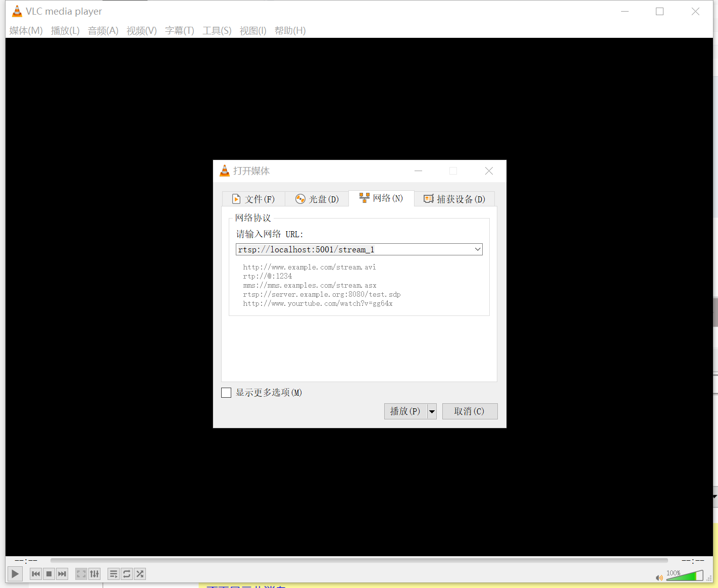Image resolution: width=718 pixels, height=588 pixels.
Task: Open the 音频(A) menu
Action: (103, 31)
